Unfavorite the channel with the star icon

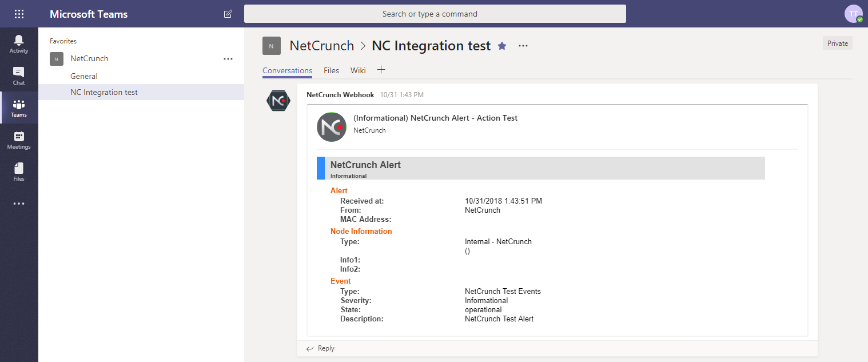click(502, 46)
